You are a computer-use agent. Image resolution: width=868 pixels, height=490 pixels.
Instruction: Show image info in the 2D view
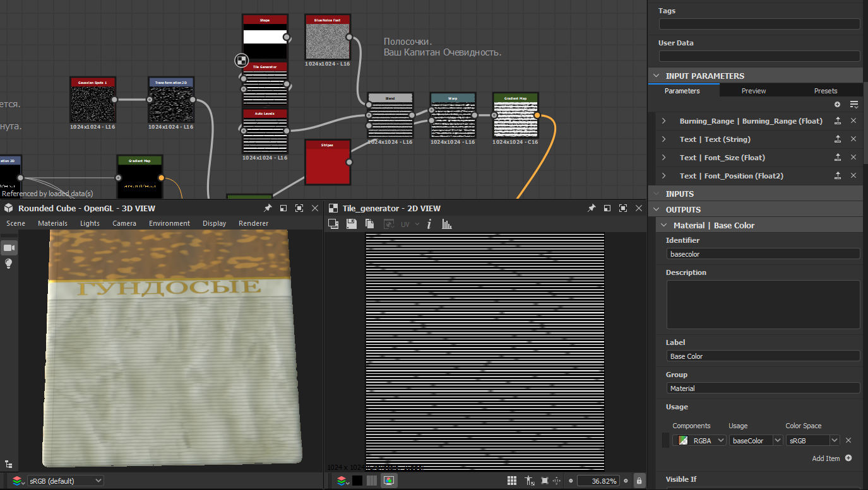429,224
